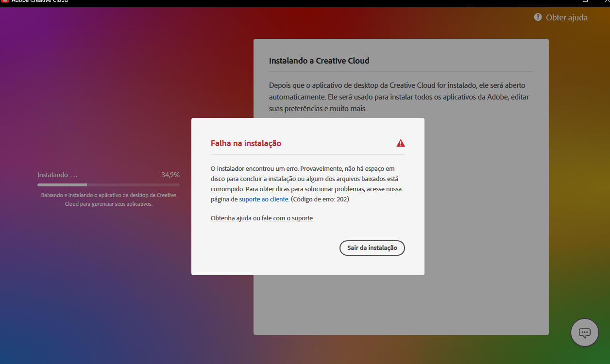The width and height of the screenshot is (610, 364).
Task: Open the chat support bubble icon
Action: pyautogui.click(x=584, y=332)
